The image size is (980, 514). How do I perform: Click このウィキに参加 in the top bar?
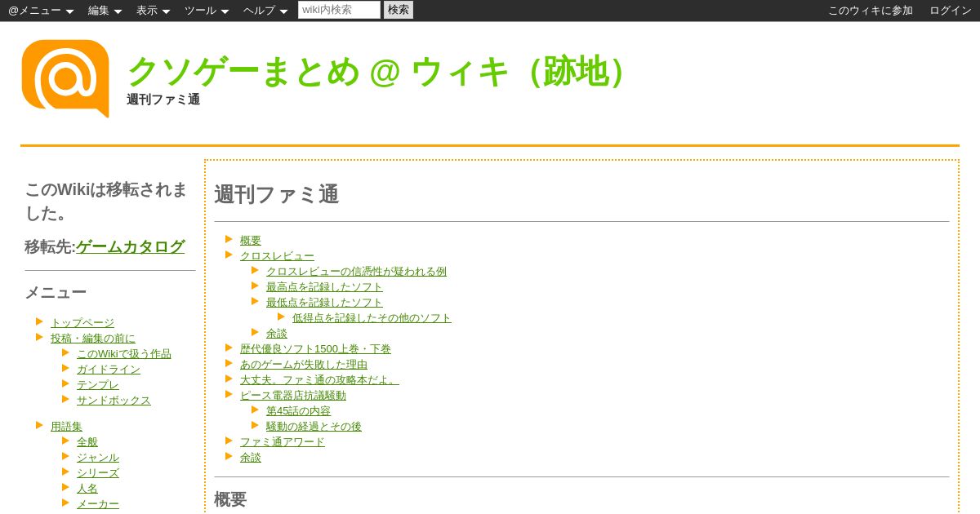(871, 11)
